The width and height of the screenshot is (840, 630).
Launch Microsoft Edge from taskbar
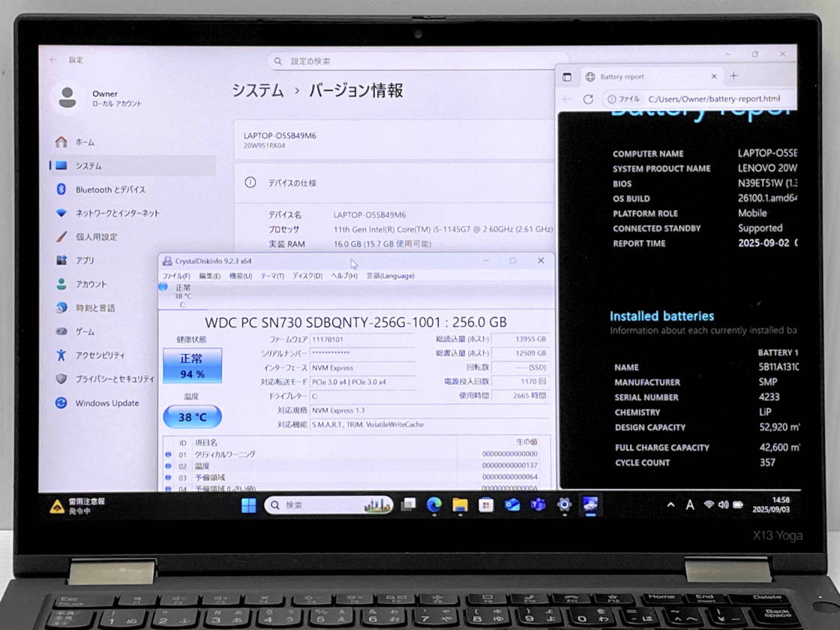pyautogui.click(x=434, y=505)
